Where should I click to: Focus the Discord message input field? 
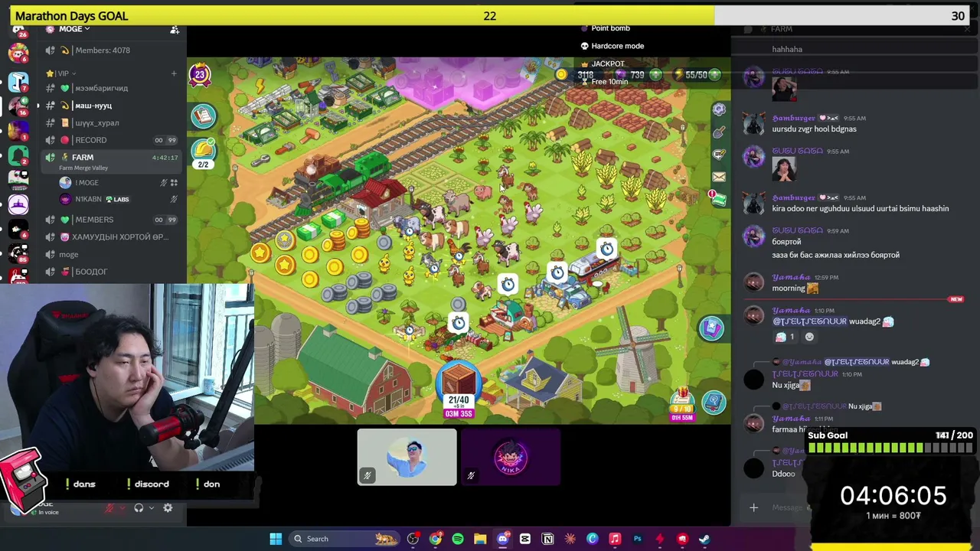(789, 507)
